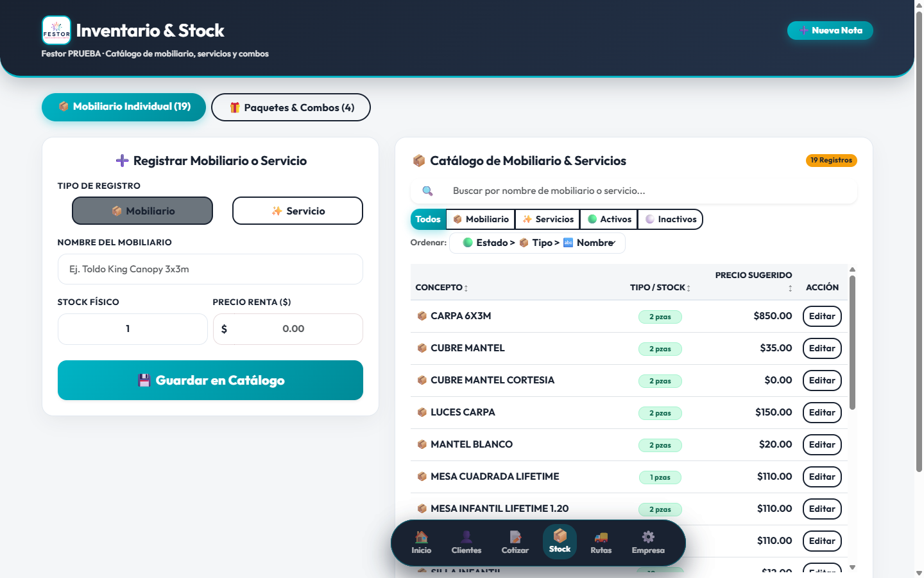Focus the Precio Renta field
Screen dimensions: 924x578
(288, 329)
